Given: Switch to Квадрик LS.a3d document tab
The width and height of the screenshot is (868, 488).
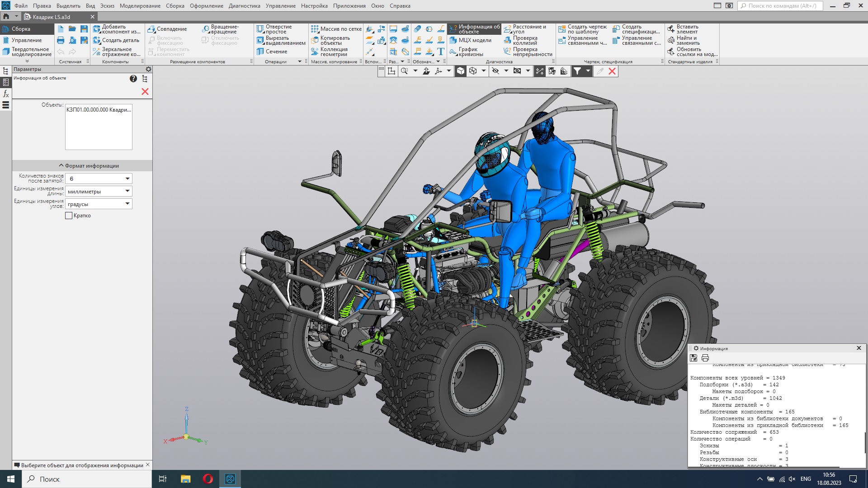Looking at the screenshot, I should [x=52, y=17].
